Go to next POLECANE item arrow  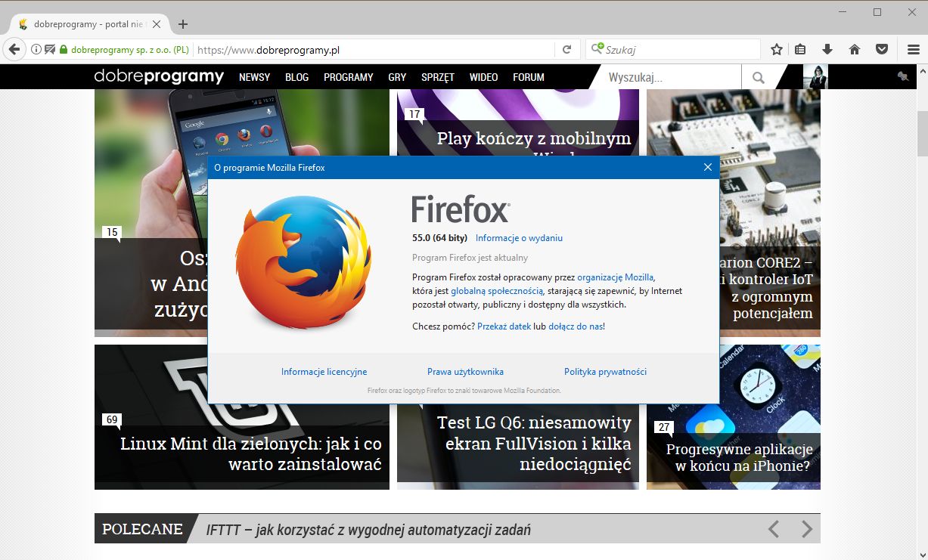pos(807,529)
